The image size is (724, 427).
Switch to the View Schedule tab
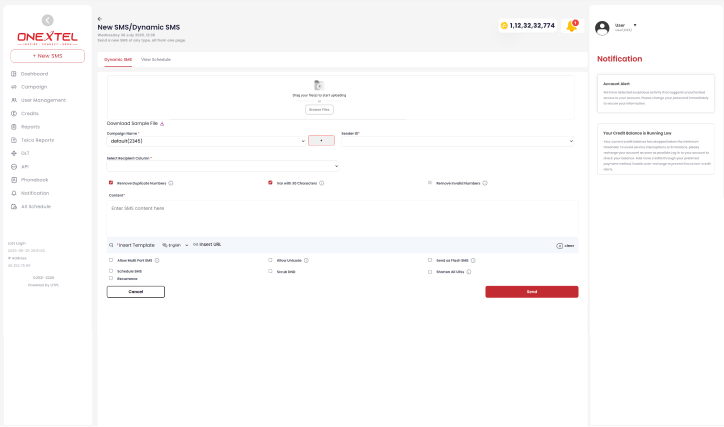coord(155,60)
